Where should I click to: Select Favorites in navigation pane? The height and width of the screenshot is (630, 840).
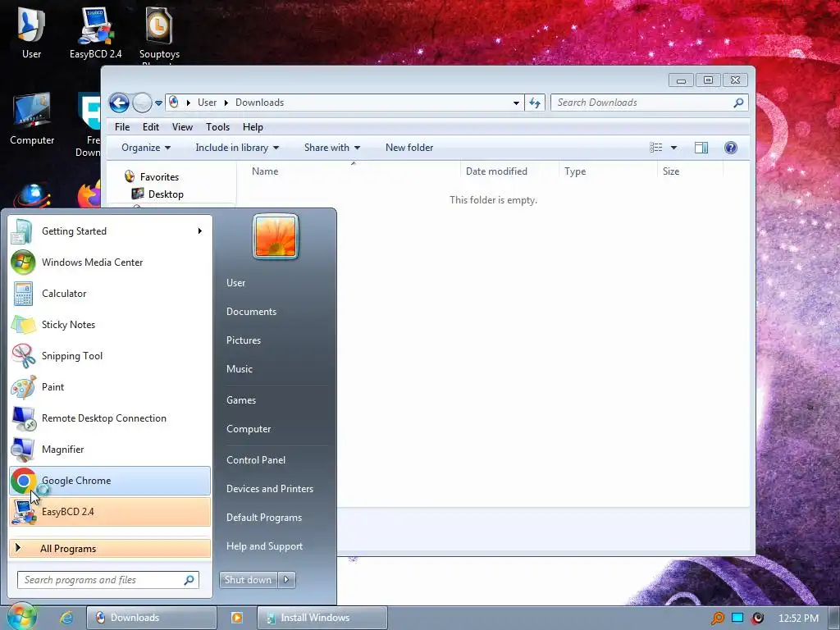(159, 177)
